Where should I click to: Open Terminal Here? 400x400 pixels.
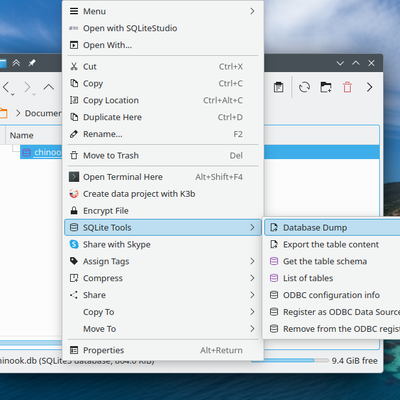coord(162,177)
